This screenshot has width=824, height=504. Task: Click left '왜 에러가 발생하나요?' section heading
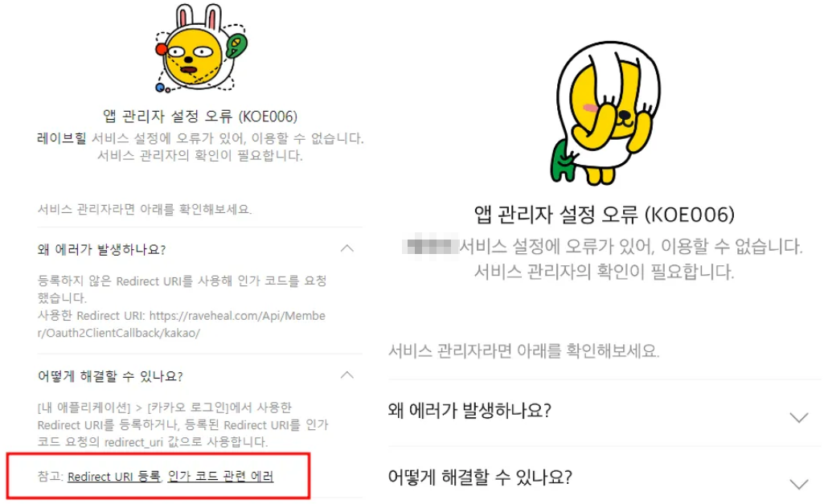(x=101, y=249)
